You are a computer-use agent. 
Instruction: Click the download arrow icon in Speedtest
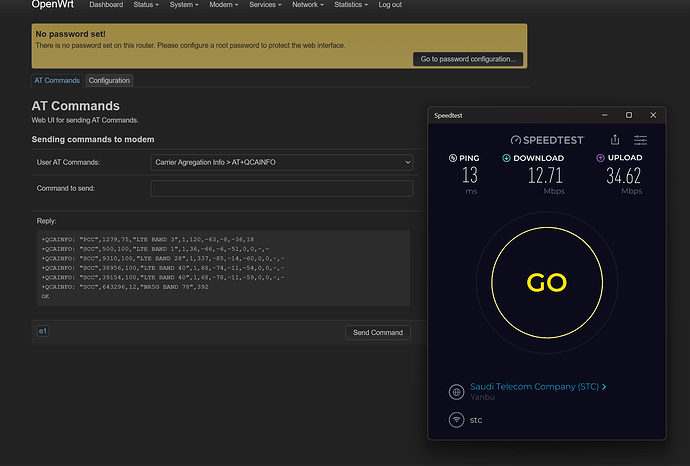[506, 158]
